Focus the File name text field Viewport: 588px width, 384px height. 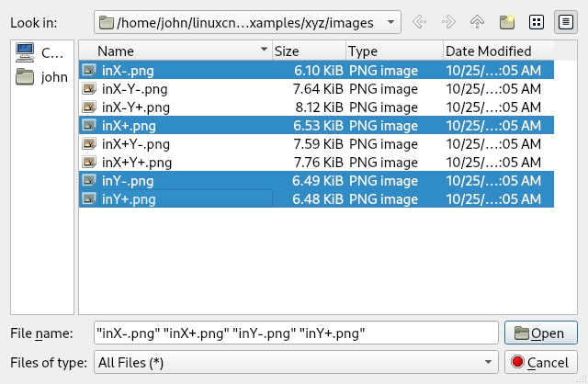(x=296, y=333)
